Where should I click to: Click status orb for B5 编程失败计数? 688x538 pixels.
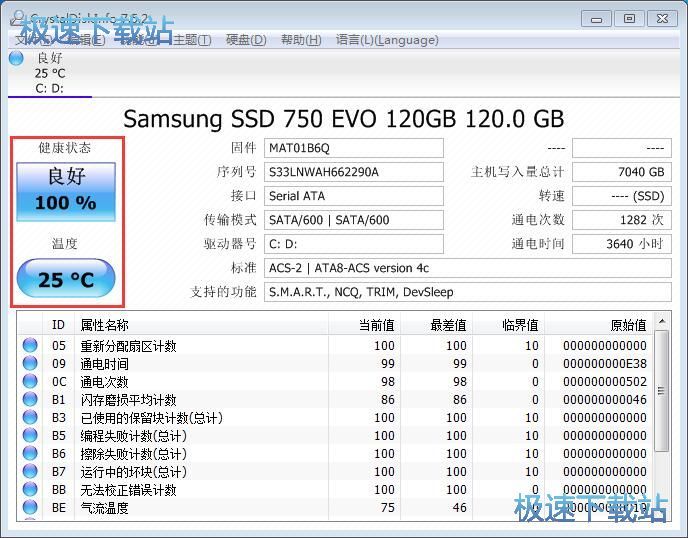point(30,436)
